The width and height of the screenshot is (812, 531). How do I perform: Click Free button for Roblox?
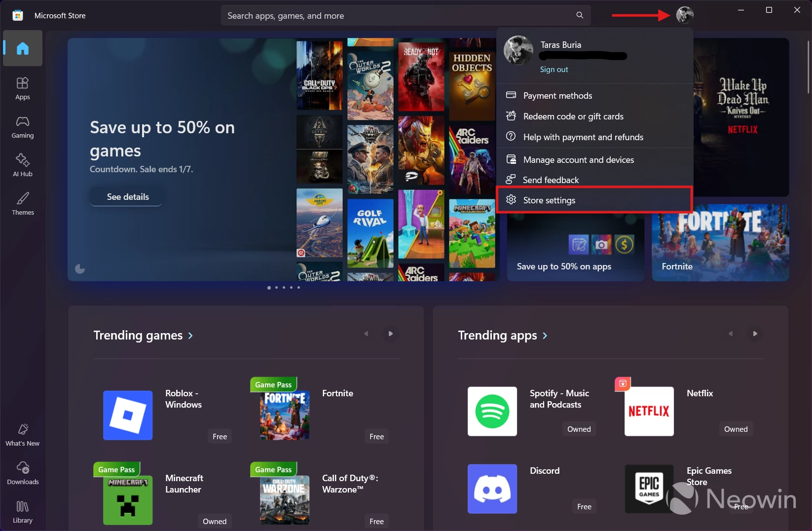click(220, 437)
